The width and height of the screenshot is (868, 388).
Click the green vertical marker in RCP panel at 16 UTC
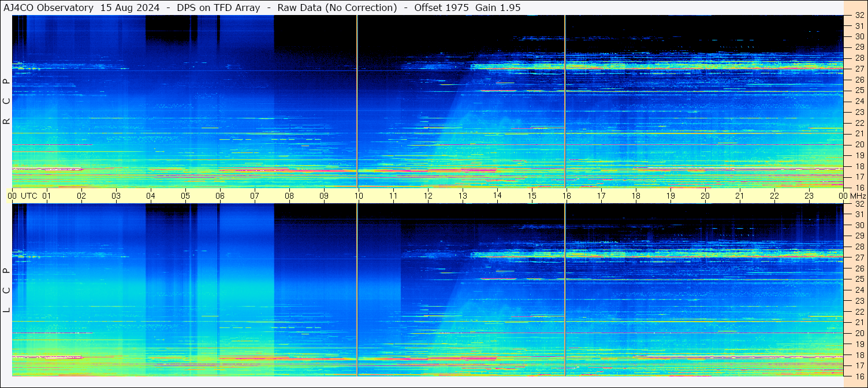(x=565, y=101)
